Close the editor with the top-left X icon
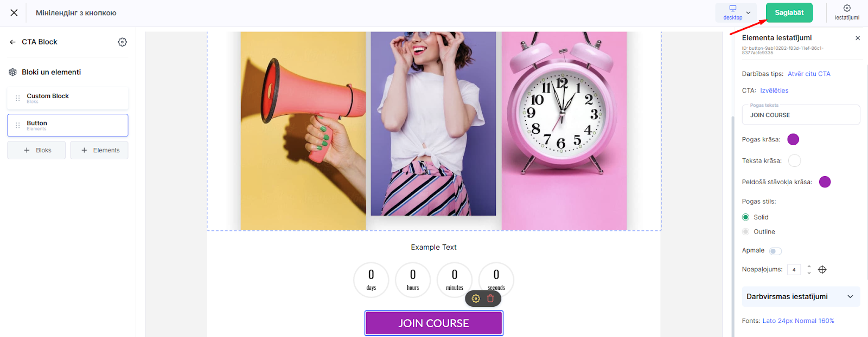 pos(14,12)
